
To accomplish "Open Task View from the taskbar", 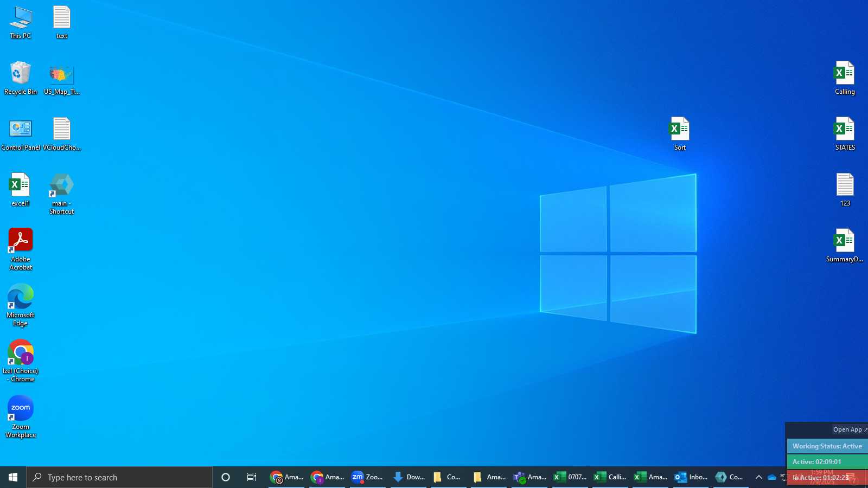I will point(252,477).
